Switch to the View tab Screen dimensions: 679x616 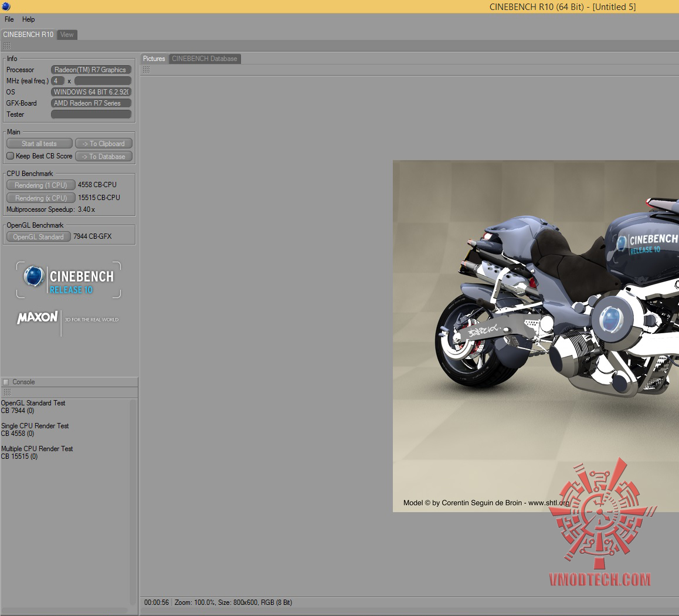click(67, 35)
